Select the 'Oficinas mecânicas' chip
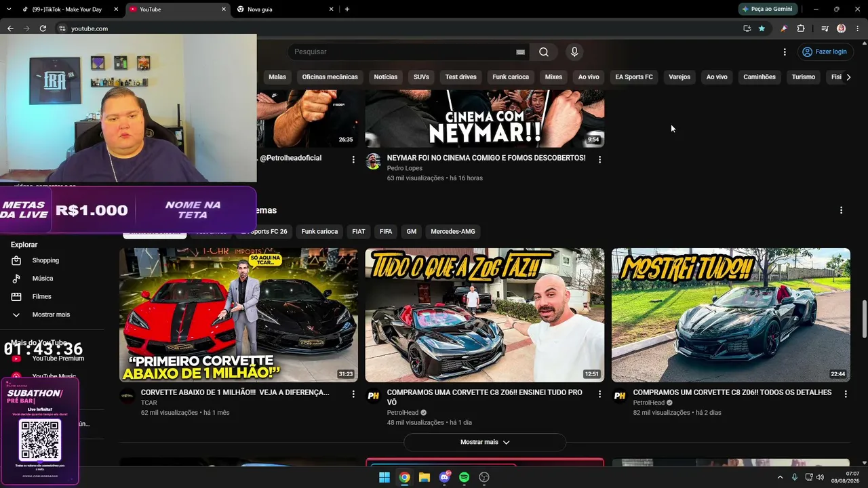This screenshot has width=868, height=488. coord(330,77)
